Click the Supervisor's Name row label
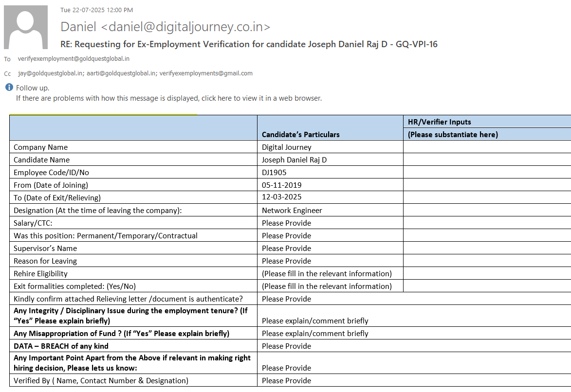 point(46,248)
